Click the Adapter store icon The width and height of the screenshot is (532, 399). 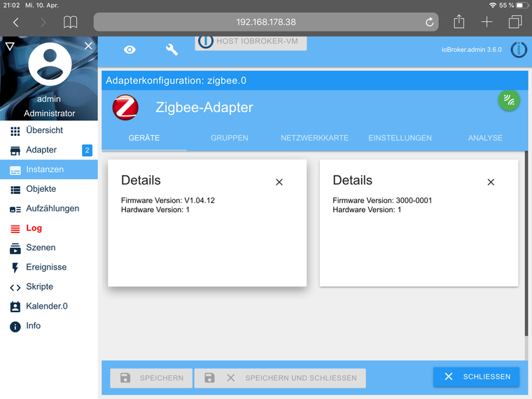[x=15, y=151]
